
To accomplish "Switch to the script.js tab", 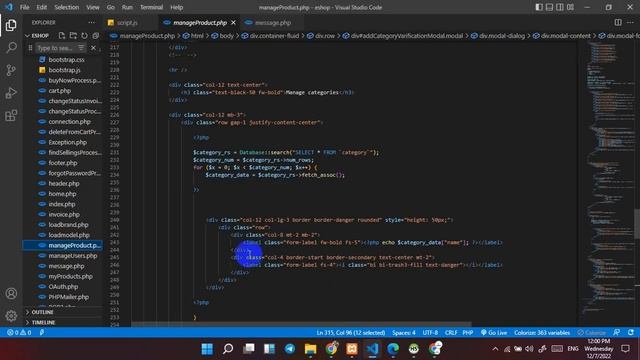I will 127,22.
